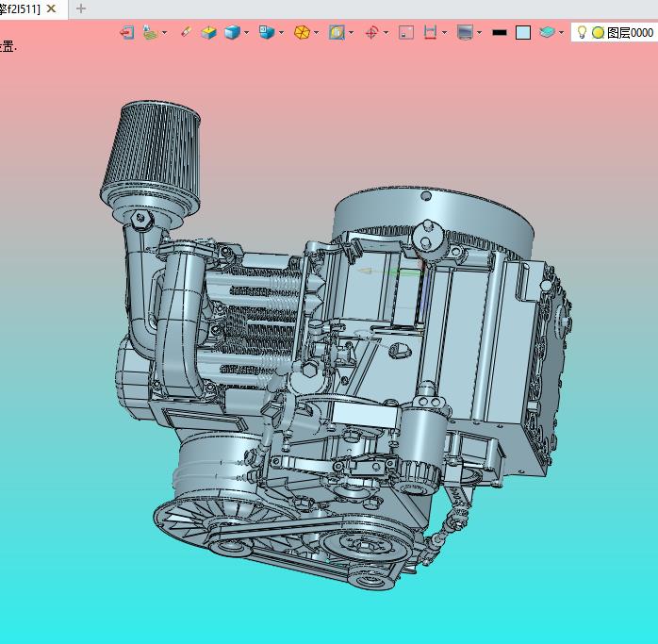Click the orange polyhedron mesh icon

(x=302, y=32)
